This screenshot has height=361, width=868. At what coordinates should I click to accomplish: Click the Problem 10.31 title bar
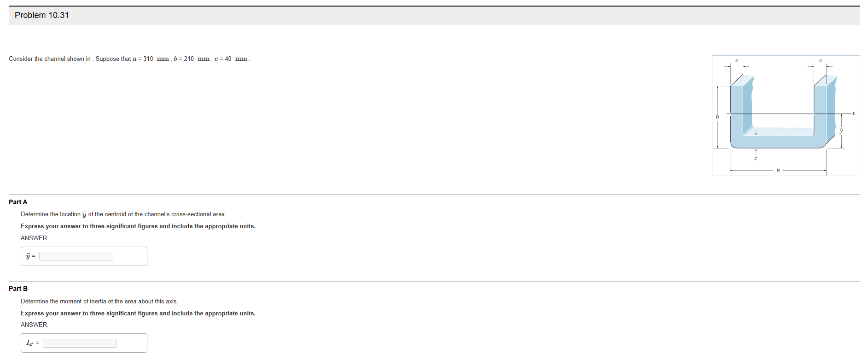[x=41, y=15]
